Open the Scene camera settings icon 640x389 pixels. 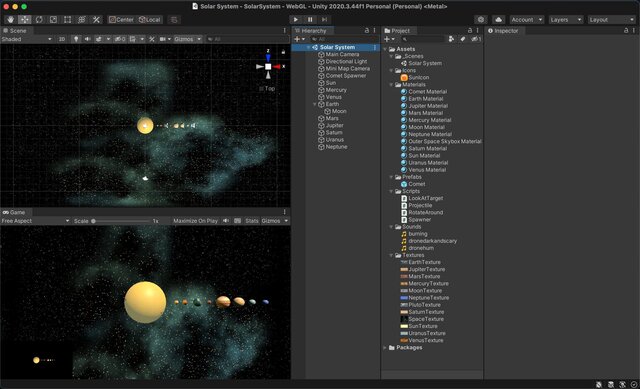[163, 39]
